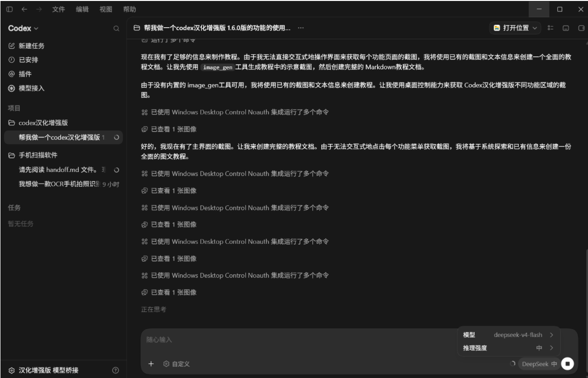Click the sidebar search magnifier icon
Viewport: 588px width, 378px height.
116,29
